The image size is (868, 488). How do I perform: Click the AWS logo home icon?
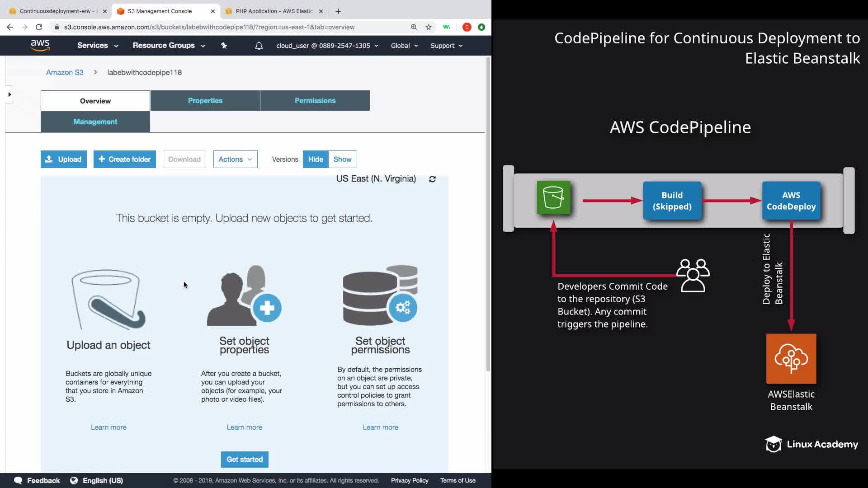(40, 45)
